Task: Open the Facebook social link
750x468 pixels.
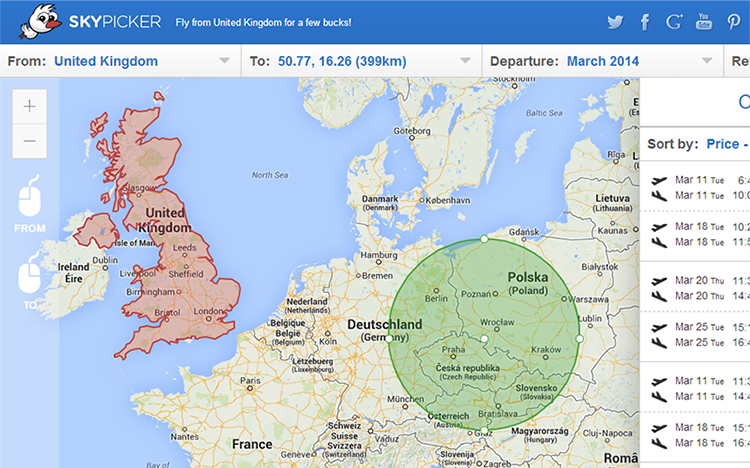Action: pyautogui.click(x=645, y=21)
